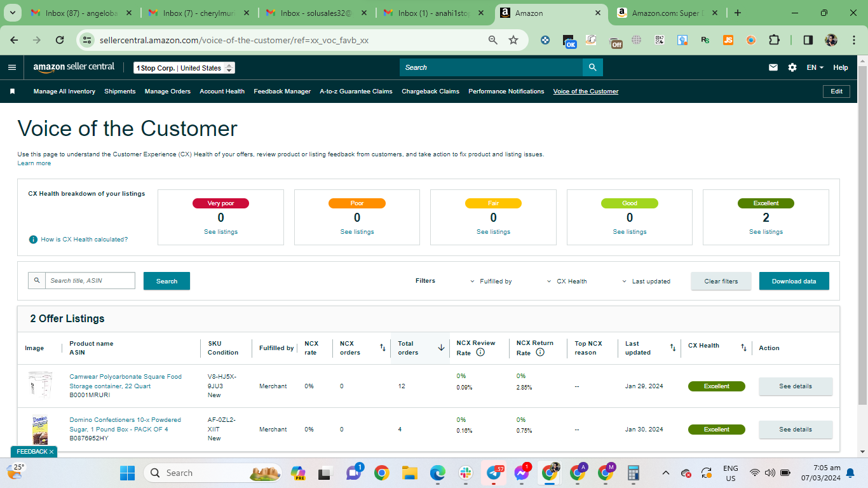Toggle the Total orders sort arrow
The height and width of the screenshot is (488, 868).
441,348
